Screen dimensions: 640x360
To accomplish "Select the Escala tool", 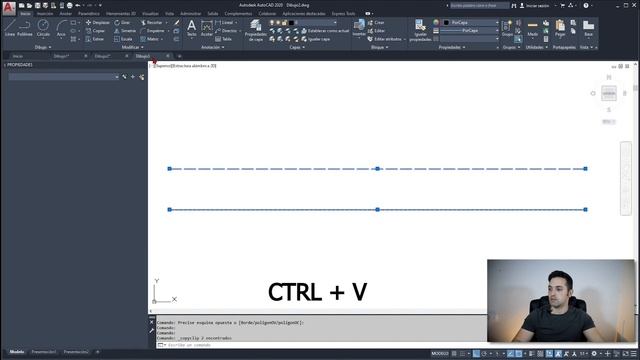I will point(123,39).
